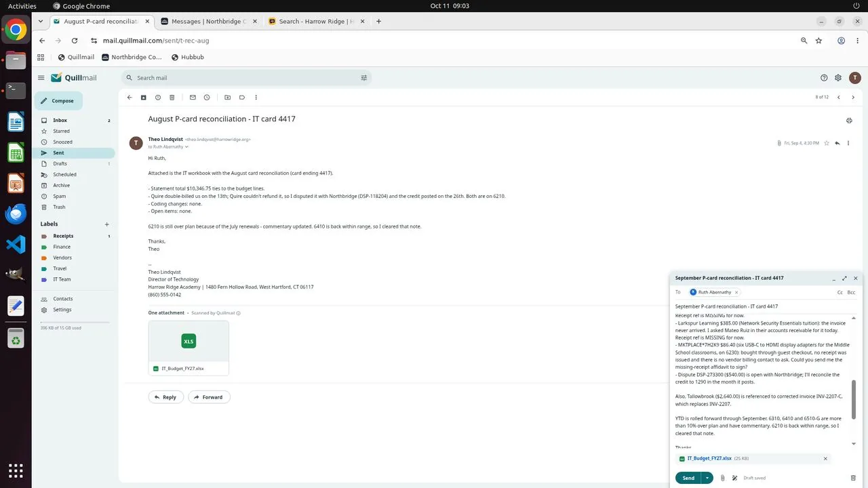Open Send options dropdown arrow
The image size is (868, 488).
coord(707,478)
